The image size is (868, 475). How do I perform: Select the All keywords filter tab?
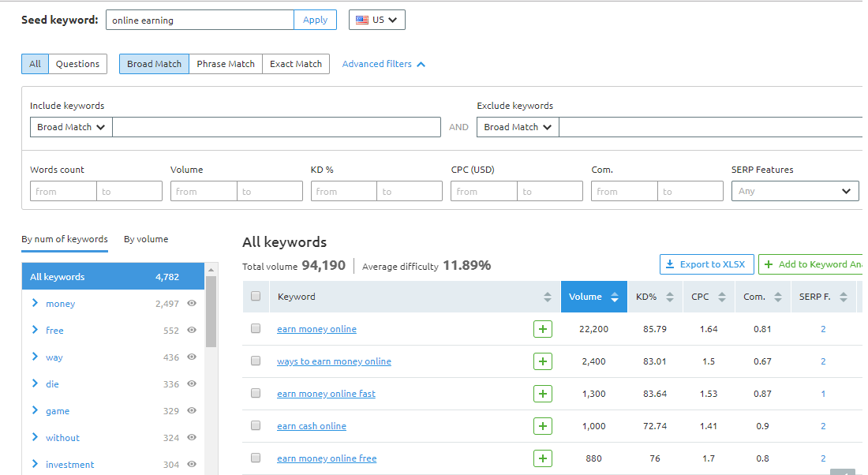[x=35, y=64]
